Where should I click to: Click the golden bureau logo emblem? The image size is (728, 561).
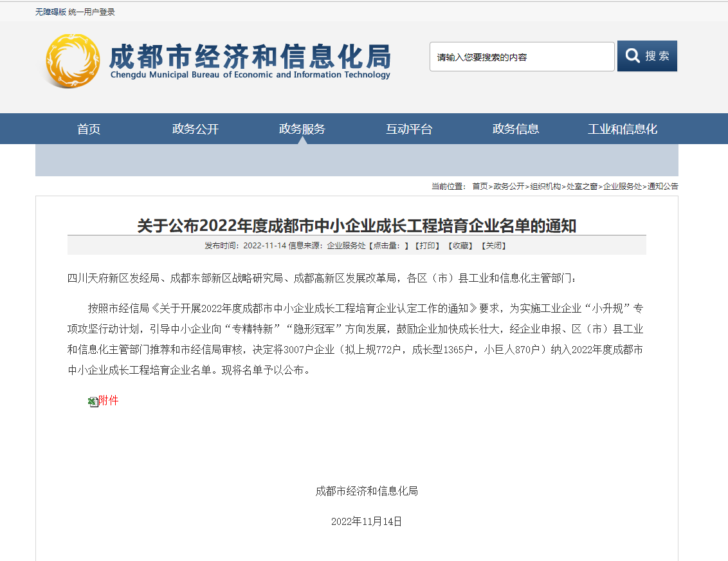point(73,60)
